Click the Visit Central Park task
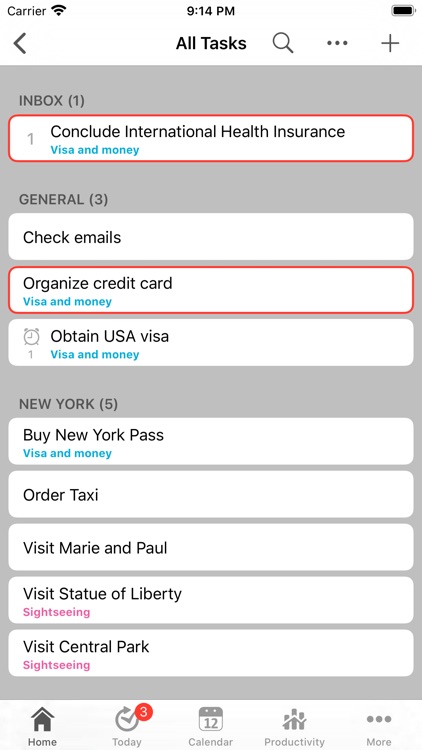 (x=211, y=653)
